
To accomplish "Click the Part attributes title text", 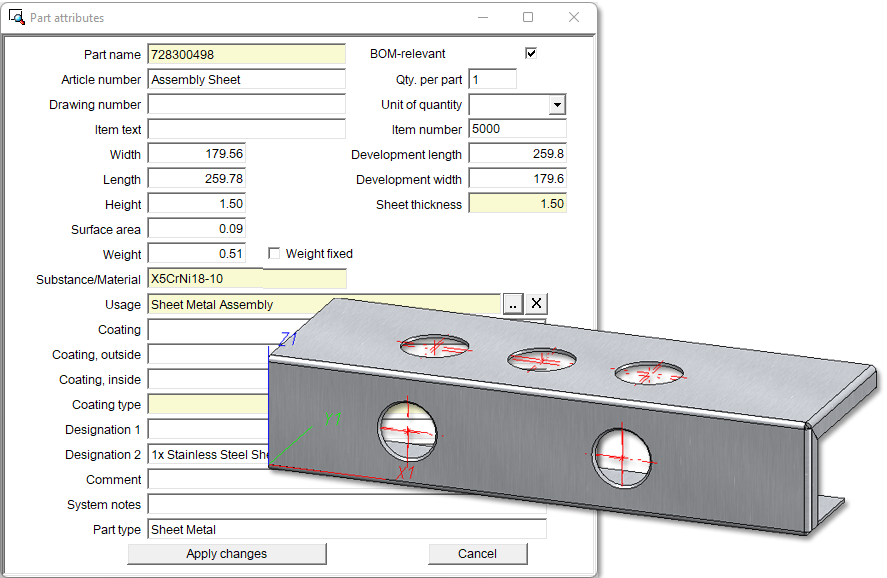I will click(67, 18).
